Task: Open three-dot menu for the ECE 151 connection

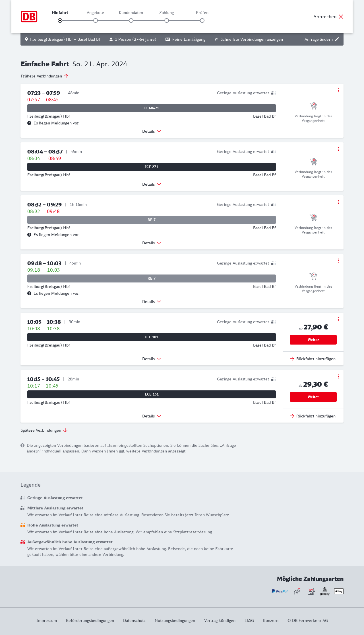Action: pyautogui.click(x=338, y=376)
